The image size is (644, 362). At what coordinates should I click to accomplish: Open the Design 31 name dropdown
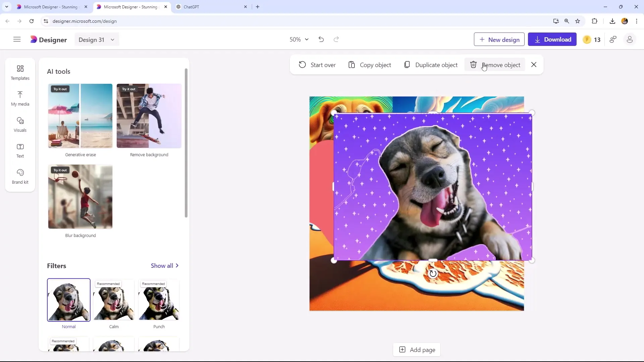point(97,40)
